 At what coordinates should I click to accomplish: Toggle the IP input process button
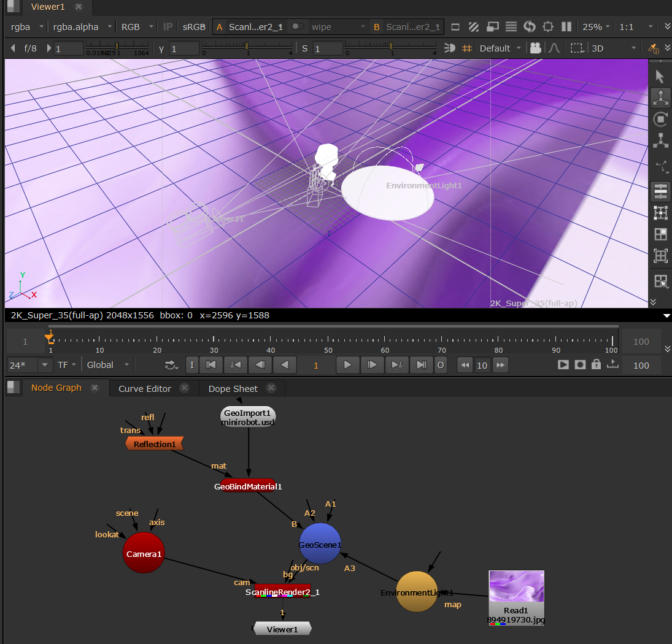(168, 27)
